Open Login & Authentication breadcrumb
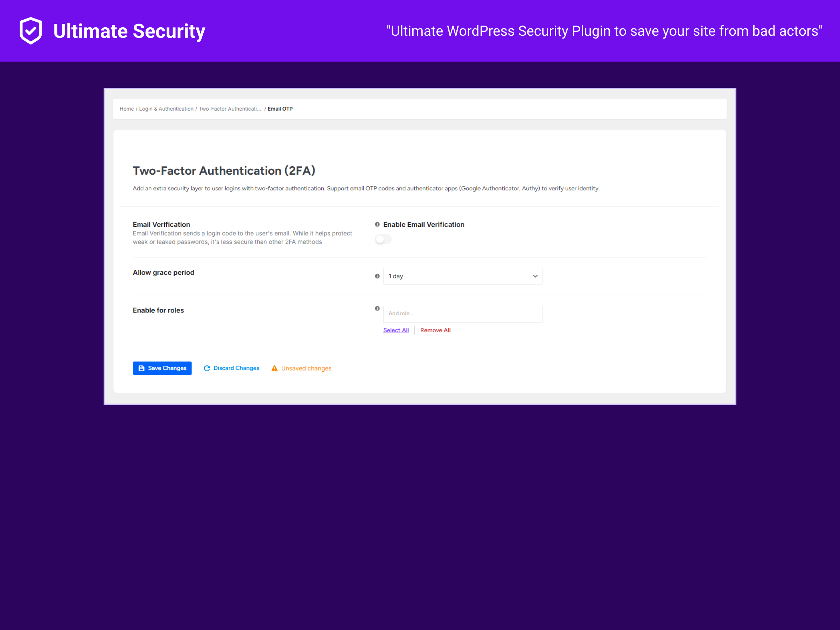 point(166,108)
